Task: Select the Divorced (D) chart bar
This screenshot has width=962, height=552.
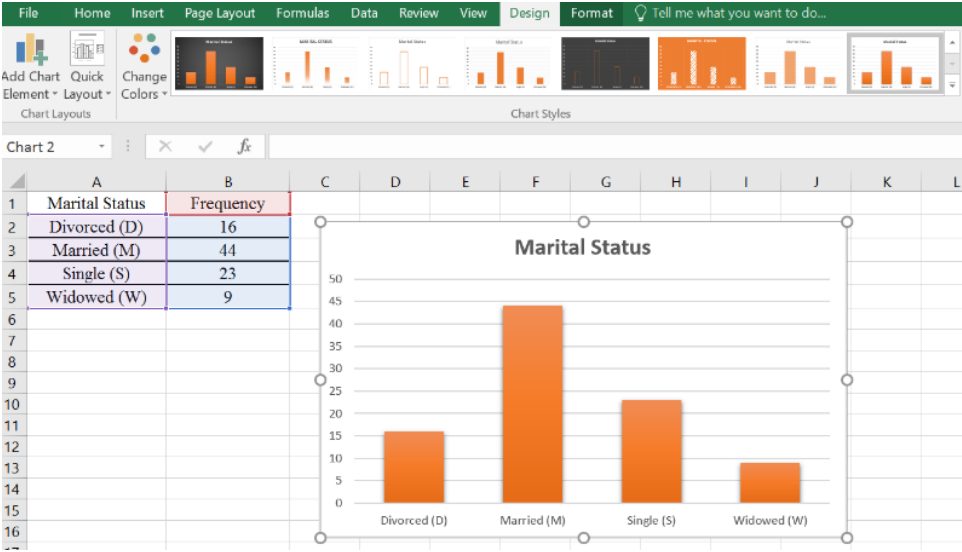Action: 414,467
